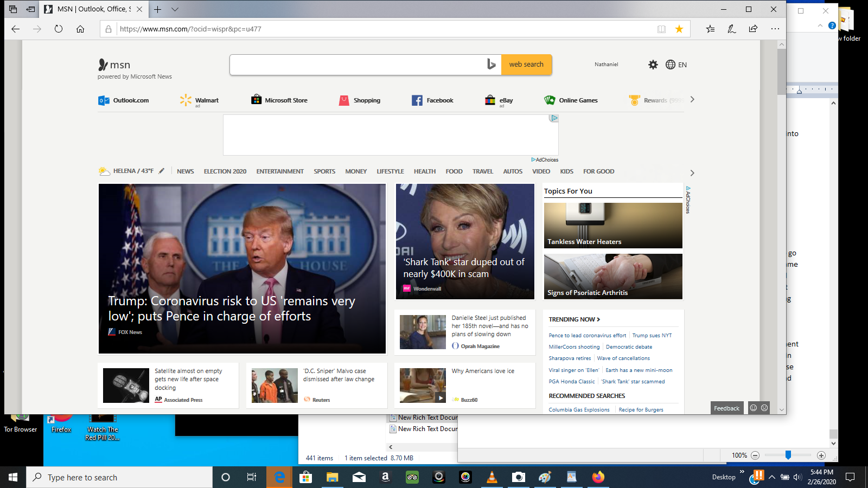Click the web search button

tap(526, 65)
